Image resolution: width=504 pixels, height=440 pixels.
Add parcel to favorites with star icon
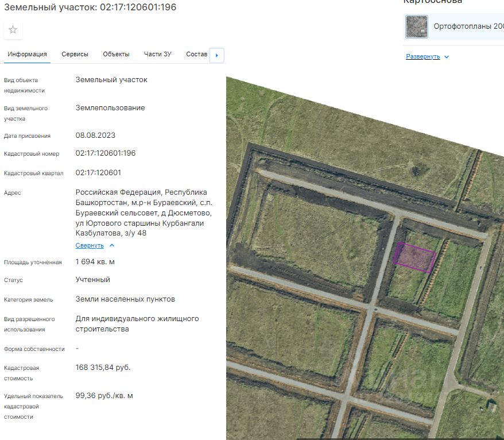[x=13, y=30]
